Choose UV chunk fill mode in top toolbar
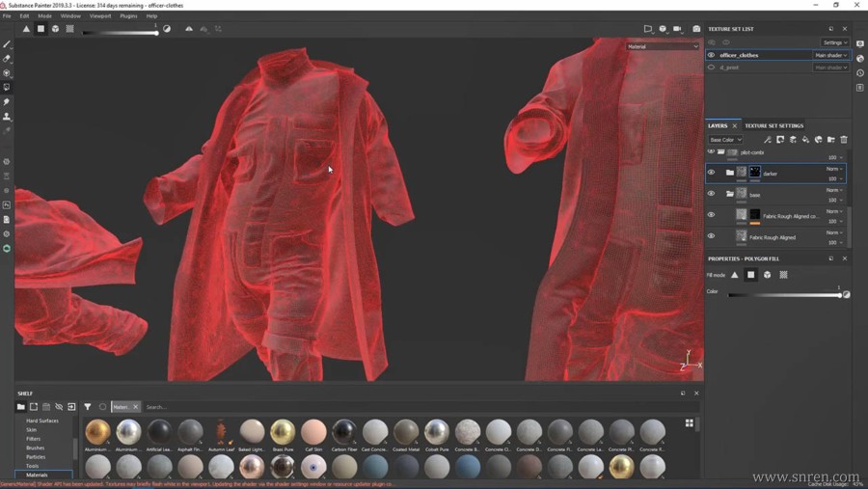This screenshot has height=489, width=868. [70, 29]
